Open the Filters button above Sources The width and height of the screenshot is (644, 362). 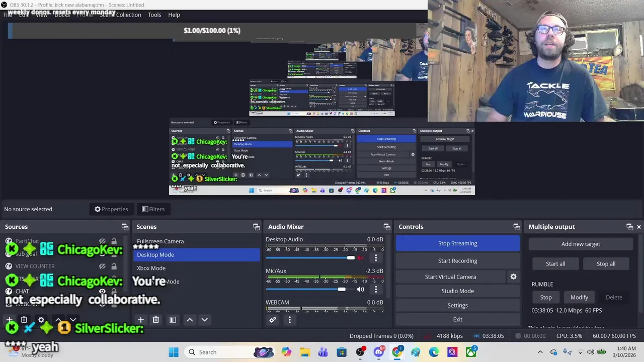coord(153,209)
